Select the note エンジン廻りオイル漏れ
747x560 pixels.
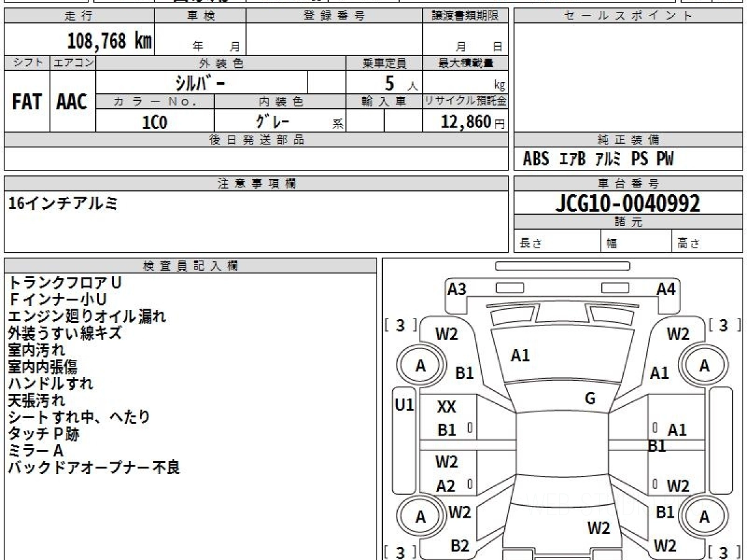(87, 316)
